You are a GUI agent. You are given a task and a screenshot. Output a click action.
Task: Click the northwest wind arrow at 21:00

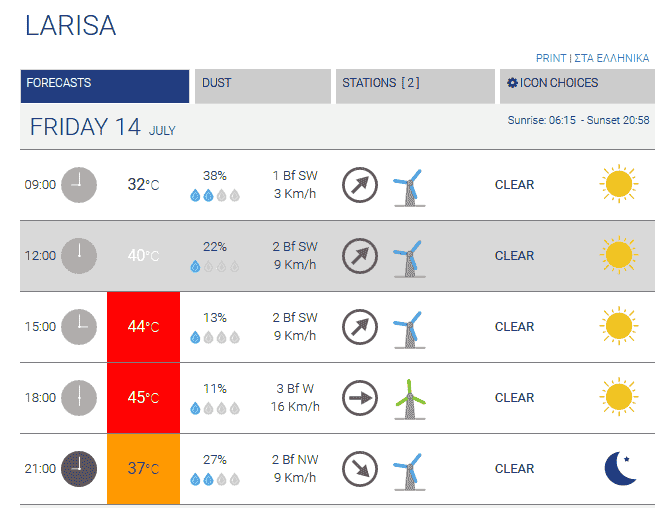pyautogui.click(x=360, y=468)
